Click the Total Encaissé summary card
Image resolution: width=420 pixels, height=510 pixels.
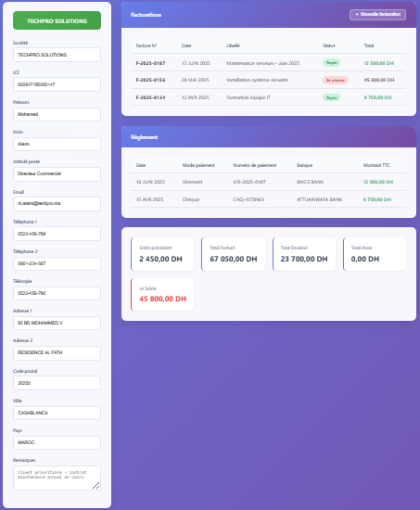pyautogui.click(x=304, y=254)
